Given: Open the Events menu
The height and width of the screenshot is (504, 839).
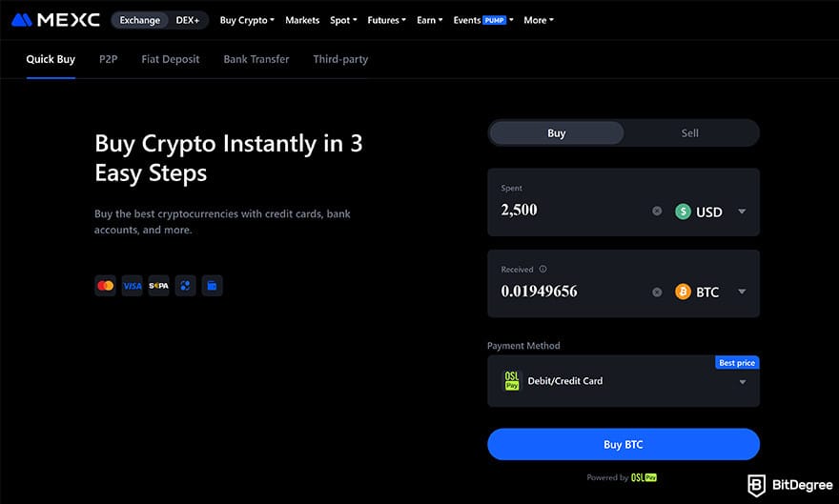Looking at the screenshot, I should pyautogui.click(x=483, y=20).
